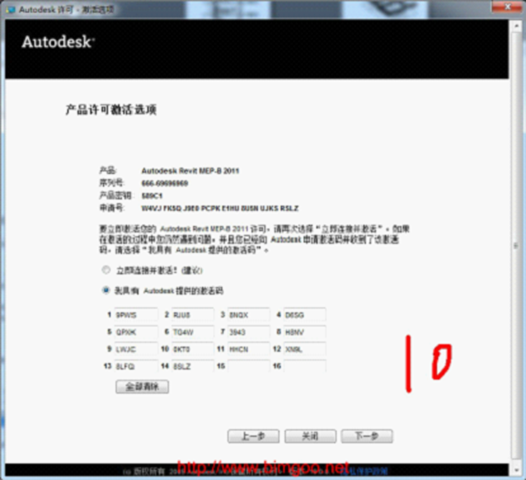The image size is (526, 480).
Task: Click the clear all (全部清除) button
Action: coord(142,387)
